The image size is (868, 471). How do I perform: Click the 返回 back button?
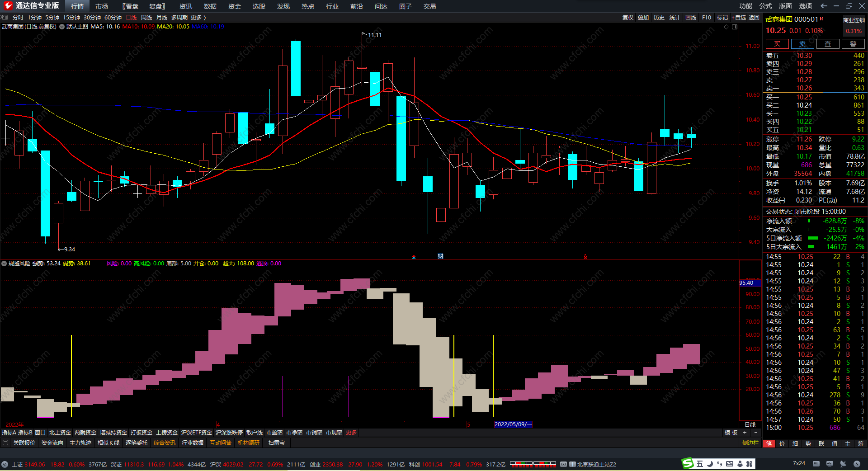(x=754, y=18)
